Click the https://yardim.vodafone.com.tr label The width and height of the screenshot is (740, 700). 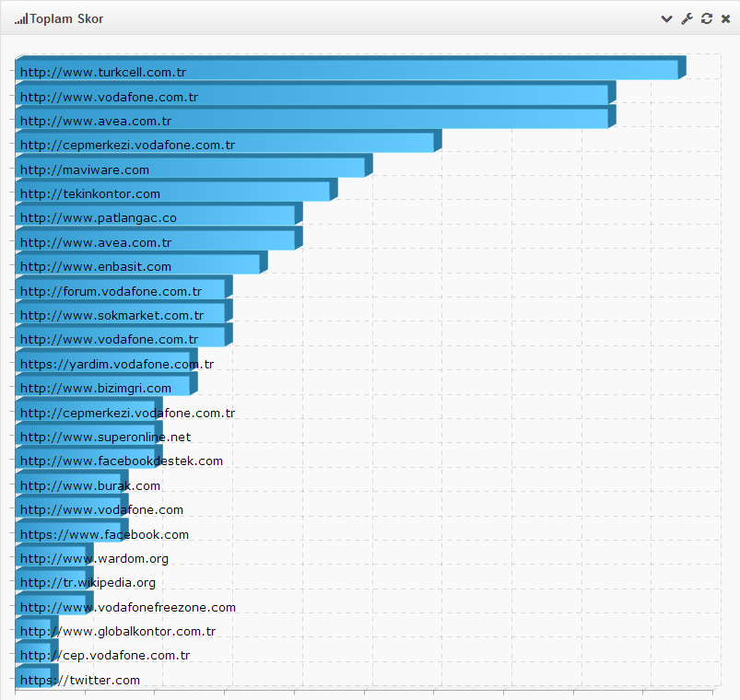point(117,364)
